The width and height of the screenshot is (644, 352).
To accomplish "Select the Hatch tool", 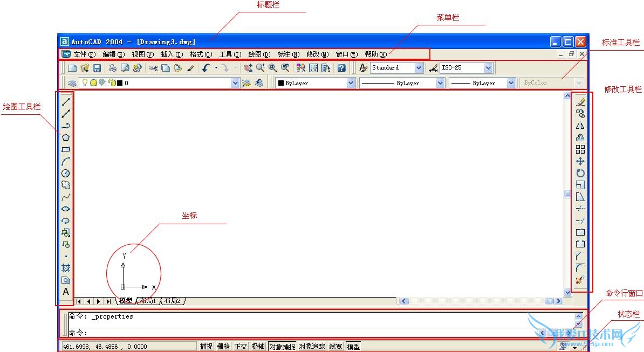I will tap(66, 268).
